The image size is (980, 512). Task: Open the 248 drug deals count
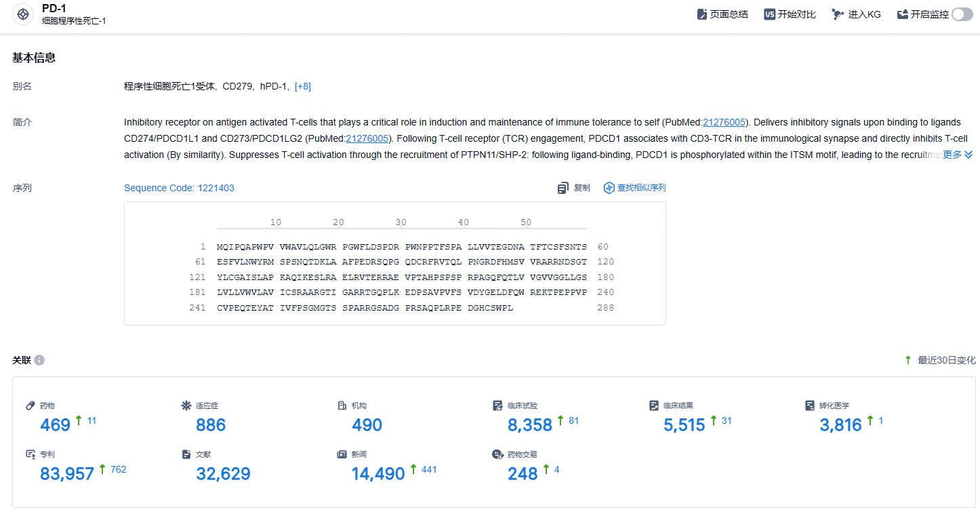tap(523, 474)
